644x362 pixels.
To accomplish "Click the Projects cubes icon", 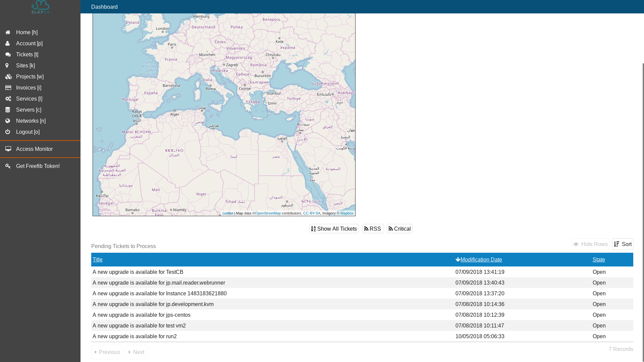I will pos(8,77).
